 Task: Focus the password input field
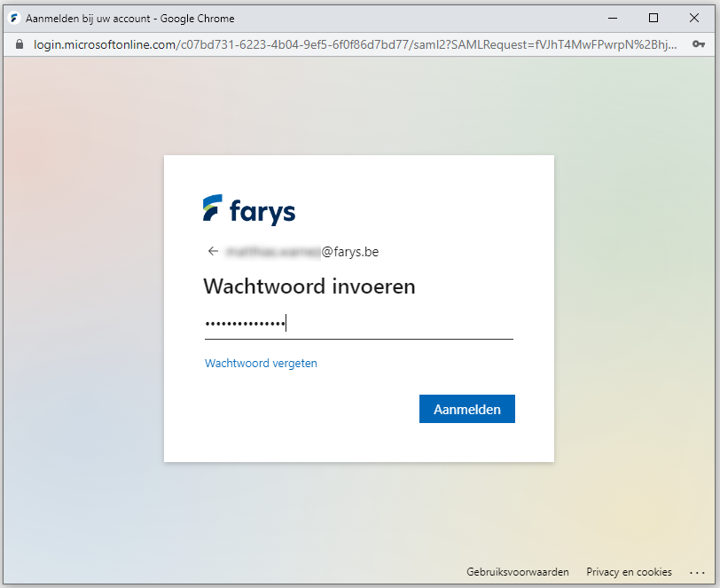359,324
